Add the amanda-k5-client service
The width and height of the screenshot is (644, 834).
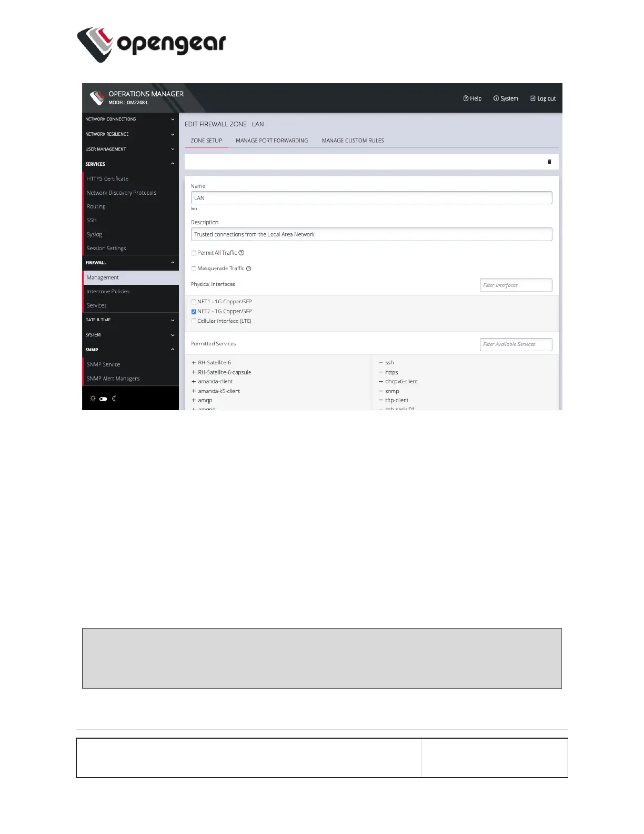click(x=194, y=391)
